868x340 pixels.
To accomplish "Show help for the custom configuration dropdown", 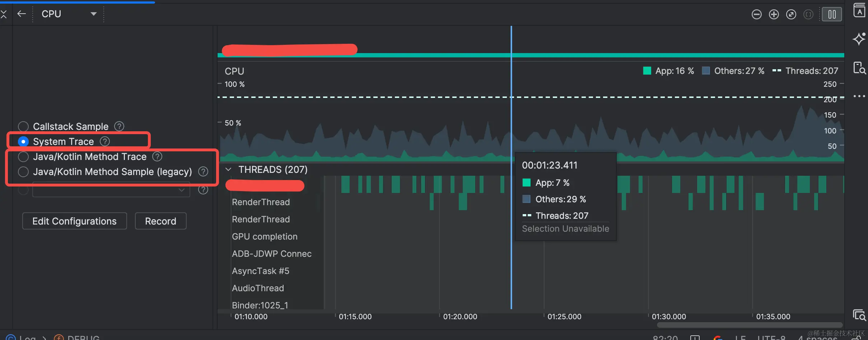I will [x=203, y=190].
